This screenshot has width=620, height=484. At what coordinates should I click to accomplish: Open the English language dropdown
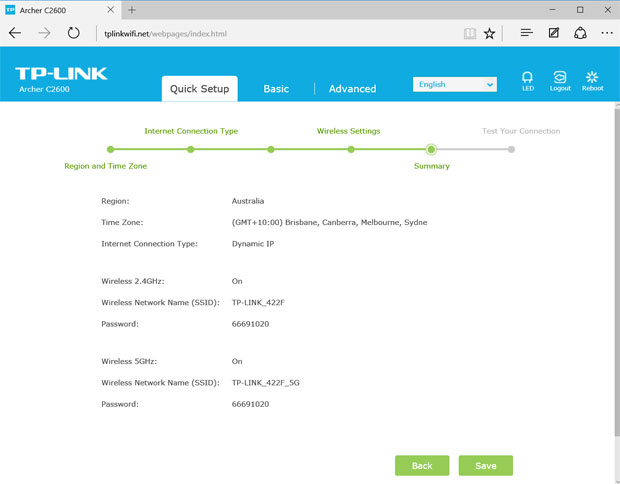[455, 84]
